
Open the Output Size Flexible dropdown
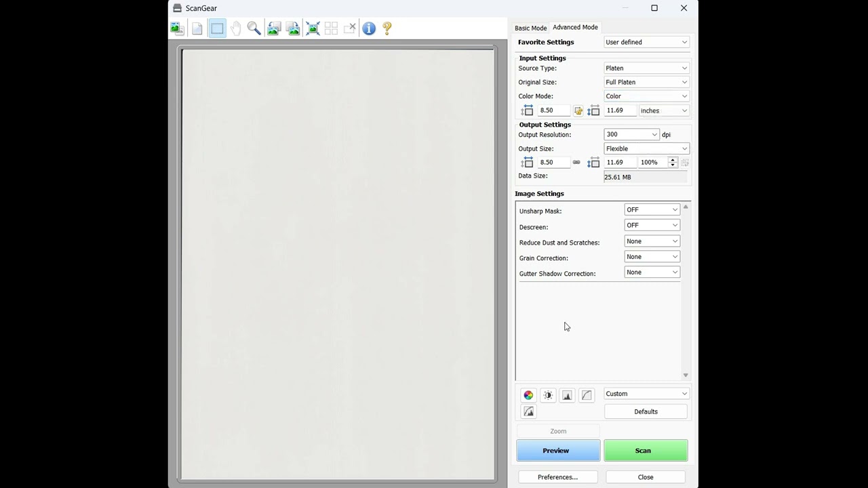click(x=646, y=148)
